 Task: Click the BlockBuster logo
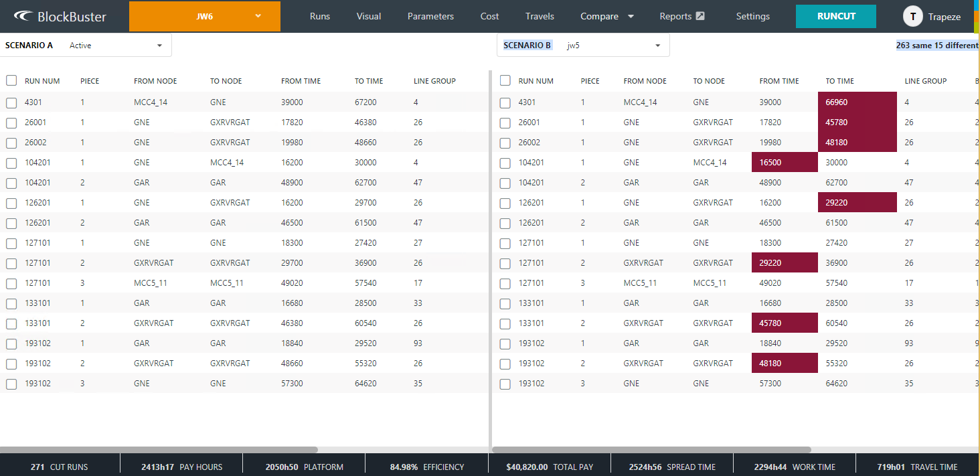tap(57, 16)
